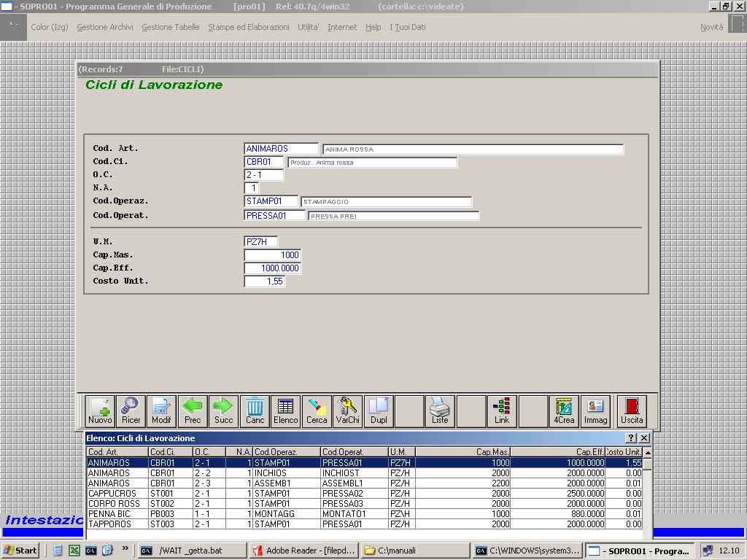Select the CAPPUCROS row in list
Image resolution: width=747 pixels, height=560 pixels.
click(x=365, y=494)
